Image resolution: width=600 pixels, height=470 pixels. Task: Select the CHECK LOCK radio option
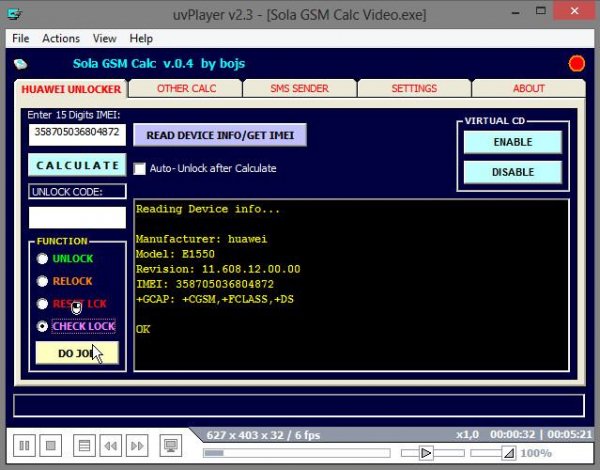click(42, 326)
